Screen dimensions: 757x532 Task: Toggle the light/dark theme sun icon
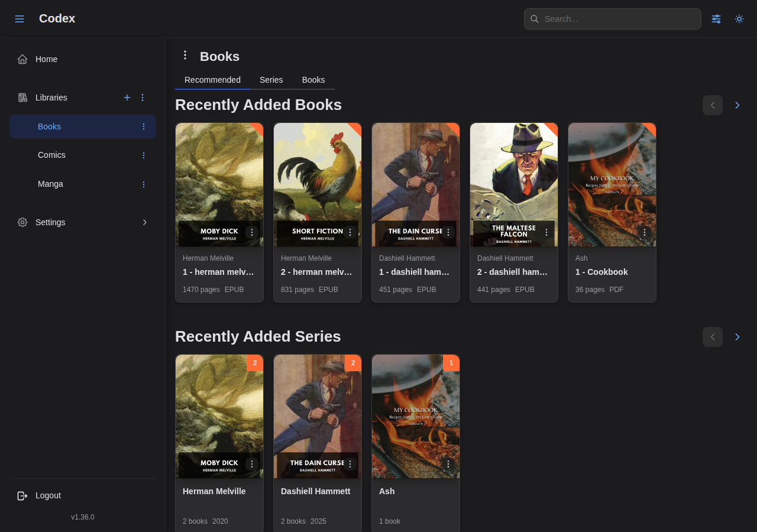click(x=739, y=19)
